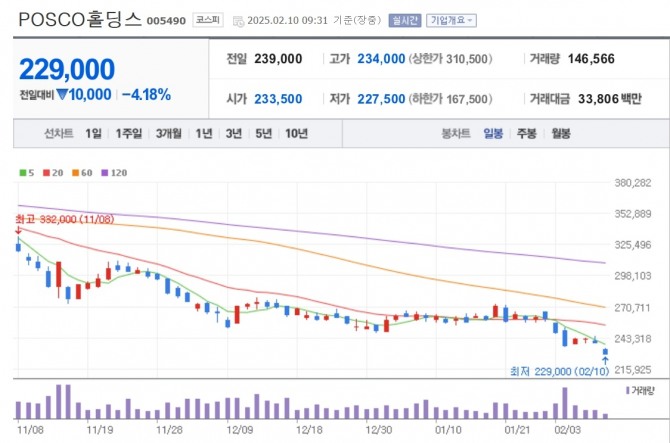
Task: Choose the 일봉 daily candle chart
Action: tap(493, 133)
